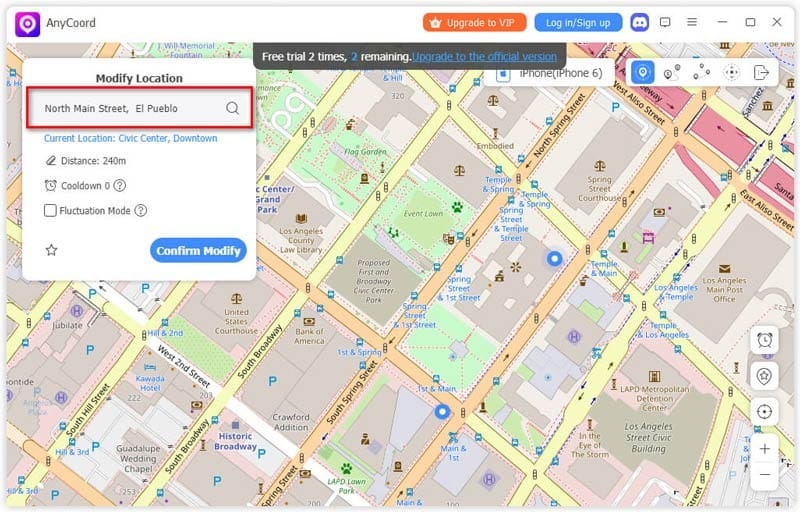Open the feedback message icon
The width and height of the screenshot is (800, 512).
point(665,22)
